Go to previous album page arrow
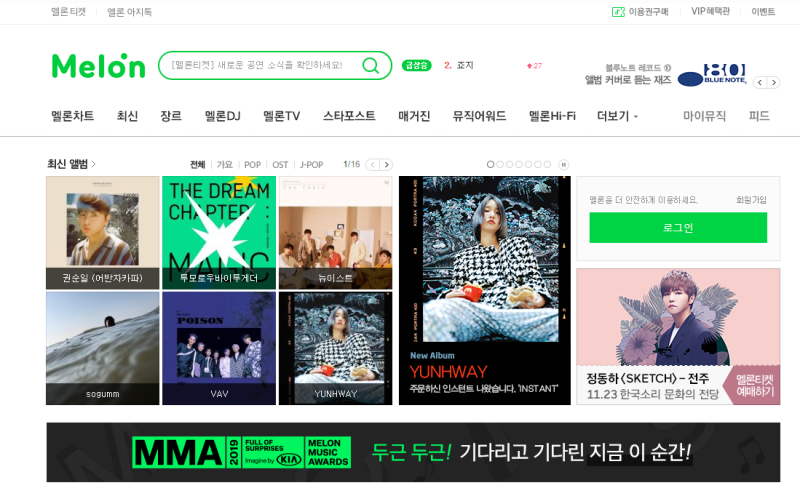The image size is (800, 488). click(x=373, y=164)
